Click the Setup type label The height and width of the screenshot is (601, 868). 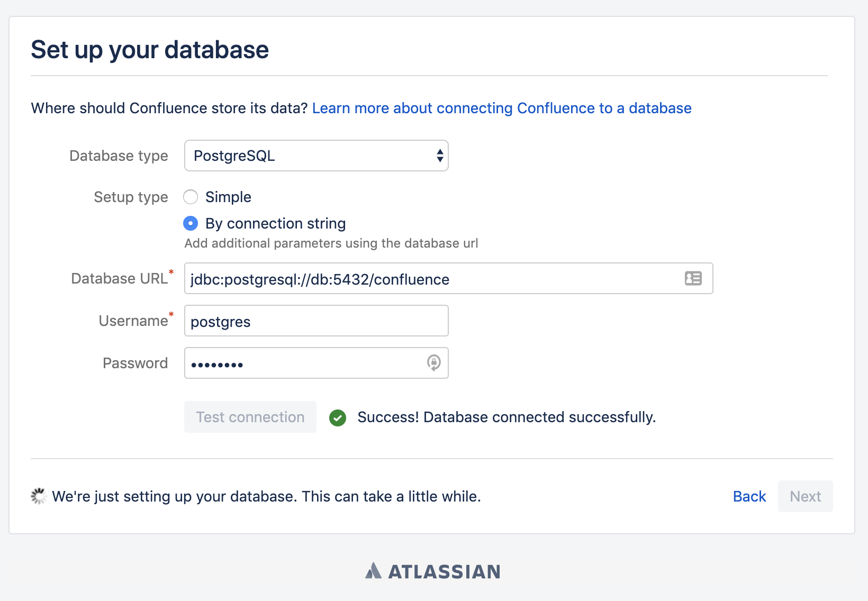click(x=131, y=197)
